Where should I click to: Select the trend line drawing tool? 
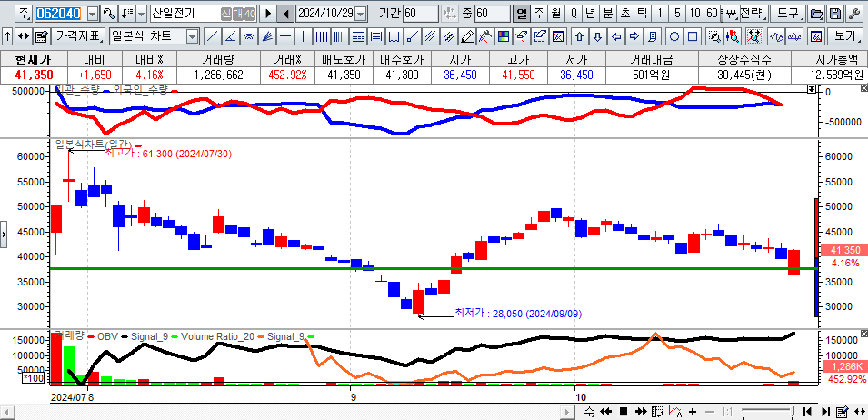click(x=212, y=37)
